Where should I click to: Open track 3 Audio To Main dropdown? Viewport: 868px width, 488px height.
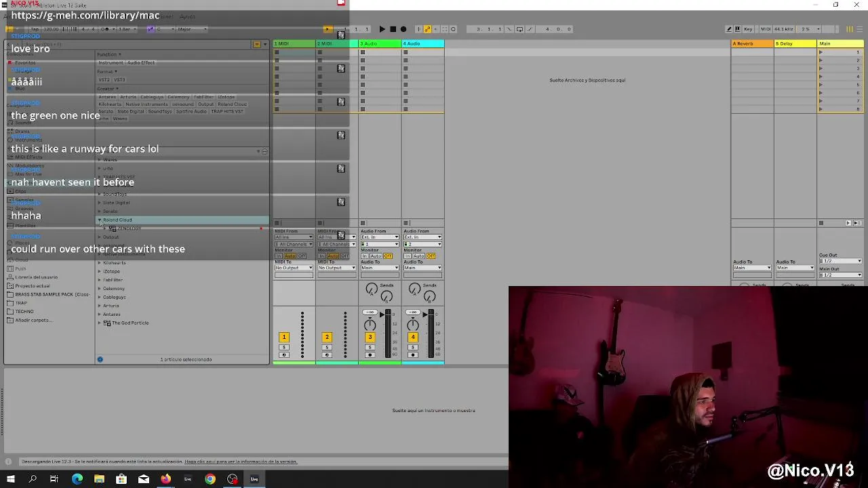[379, 268]
